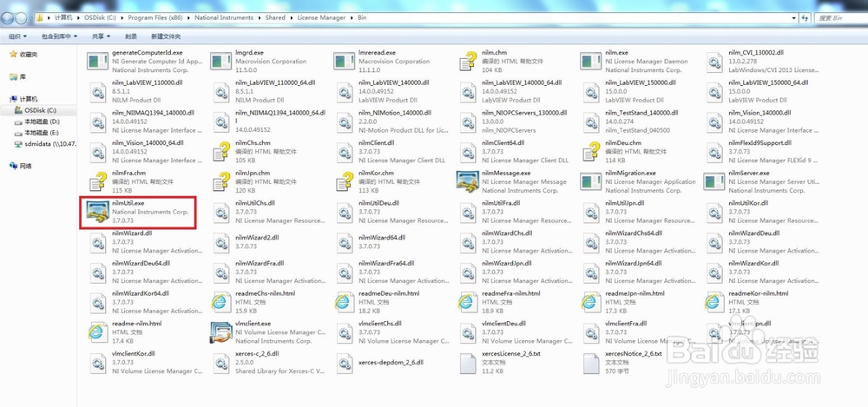Viewport: 868px width, 407px height.
Task: Open the 共享 dropdown menu
Action: pos(102,36)
